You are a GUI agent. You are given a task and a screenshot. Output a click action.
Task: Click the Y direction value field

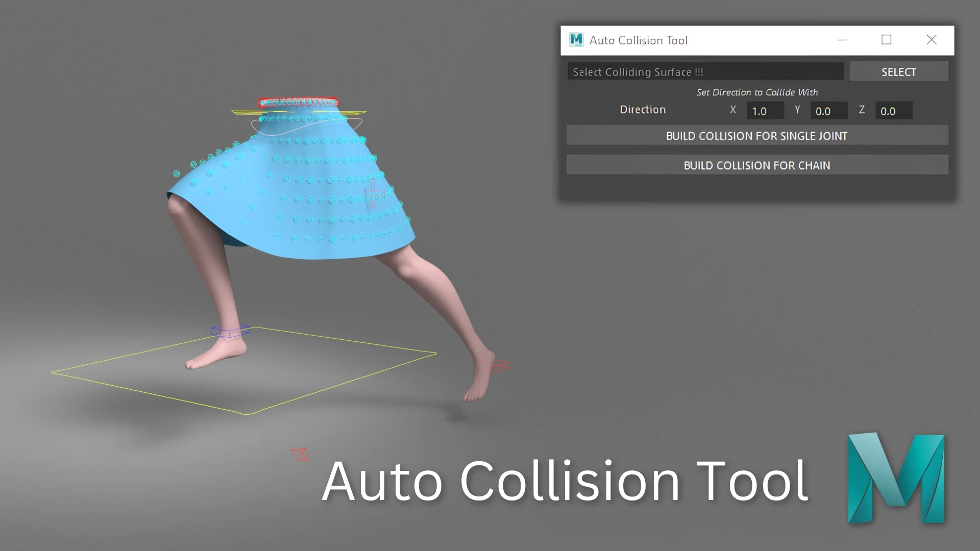(x=828, y=111)
